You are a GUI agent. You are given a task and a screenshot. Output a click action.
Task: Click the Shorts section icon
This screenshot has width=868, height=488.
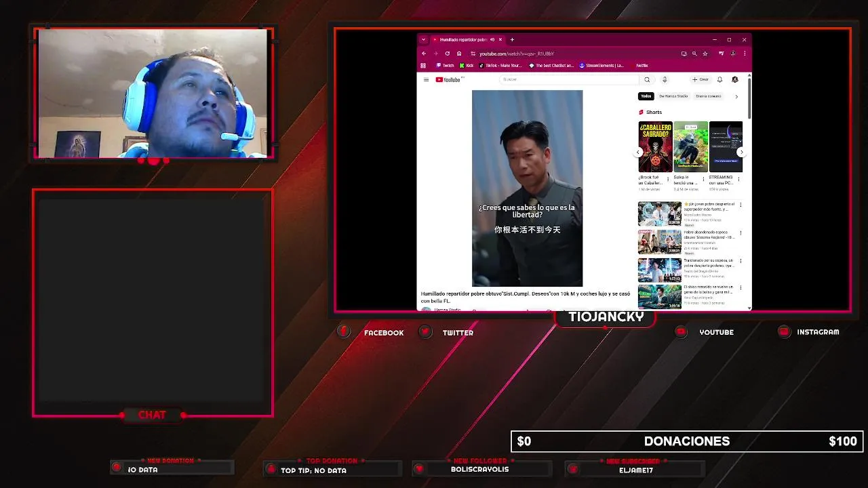641,113
